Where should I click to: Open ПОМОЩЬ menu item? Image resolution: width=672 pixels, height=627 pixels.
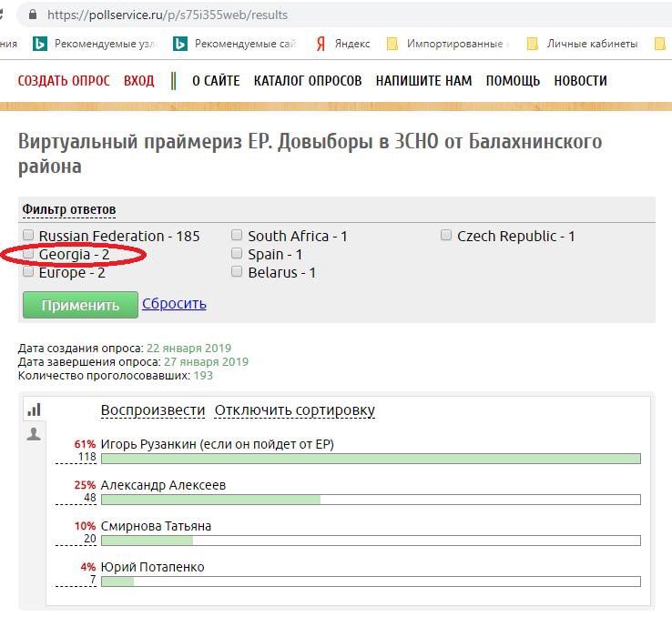coord(513,80)
